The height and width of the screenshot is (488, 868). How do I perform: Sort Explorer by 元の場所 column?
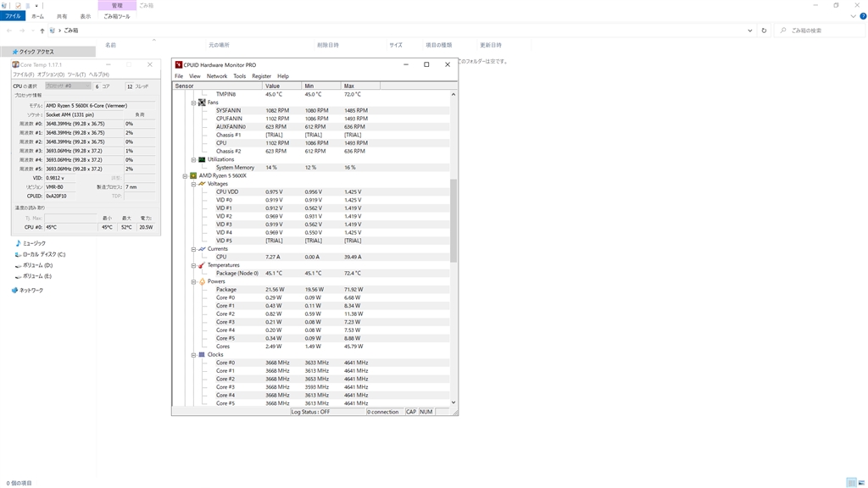pos(219,46)
